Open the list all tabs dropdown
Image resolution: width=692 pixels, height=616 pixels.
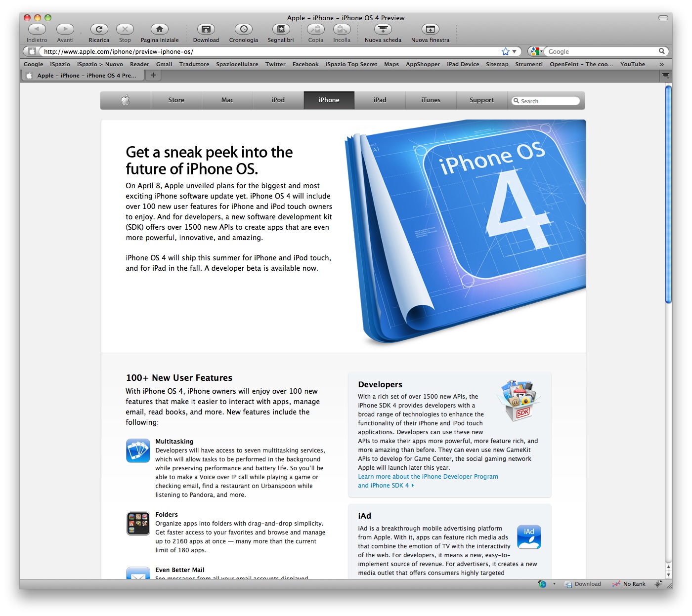coord(666,76)
